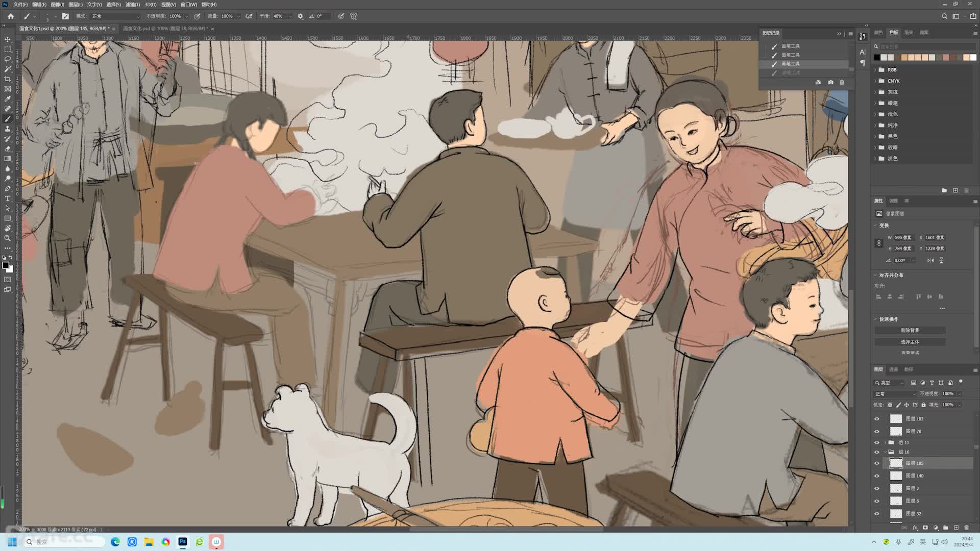Switch to the 颜色 panel tab

(878, 33)
